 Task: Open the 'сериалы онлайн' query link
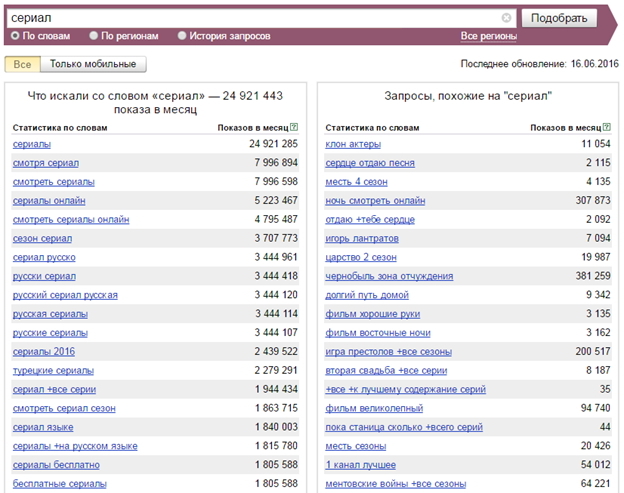(49, 201)
